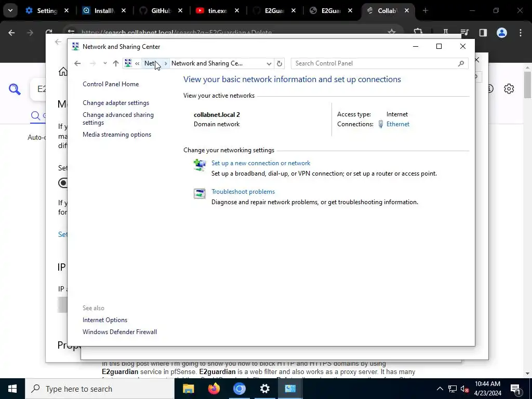Click the back arrow in the Settings window

click(58, 42)
